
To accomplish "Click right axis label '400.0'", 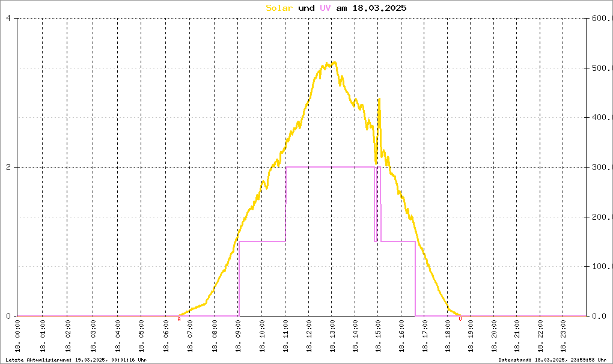I will [x=602, y=117].
